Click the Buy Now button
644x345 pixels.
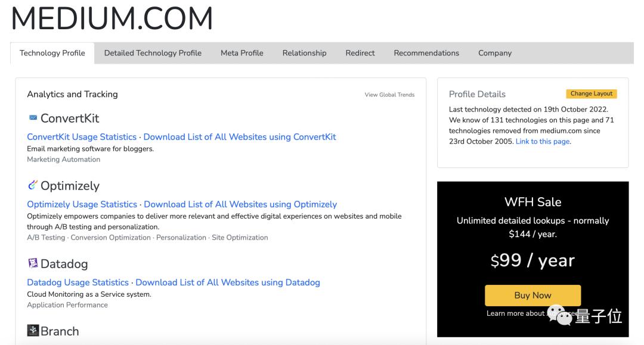[532, 296]
